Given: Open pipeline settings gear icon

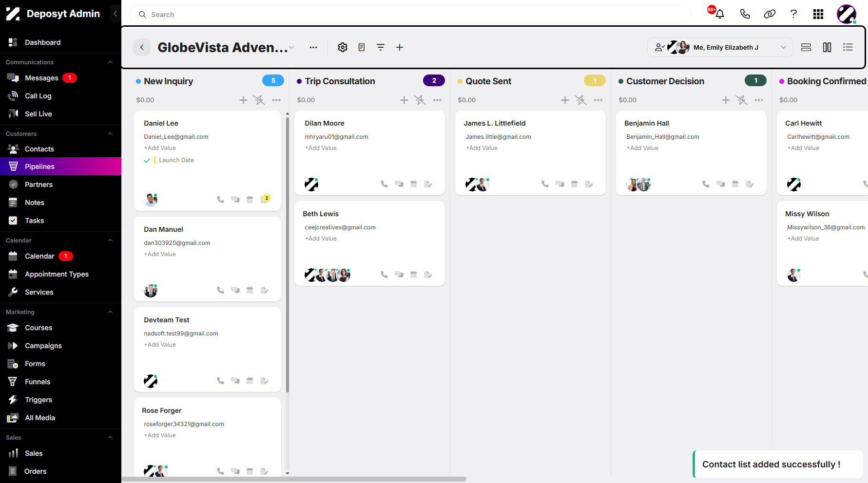Looking at the screenshot, I should (x=343, y=47).
